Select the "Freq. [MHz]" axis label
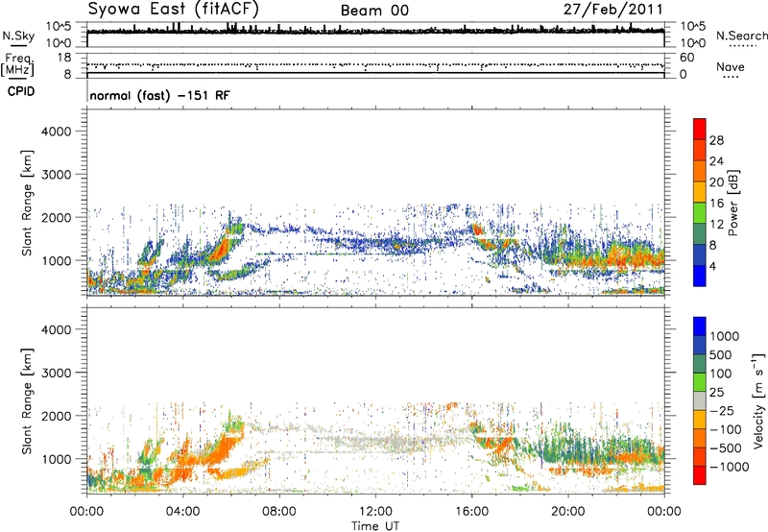The height and width of the screenshot is (532, 768). click(18, 65)
